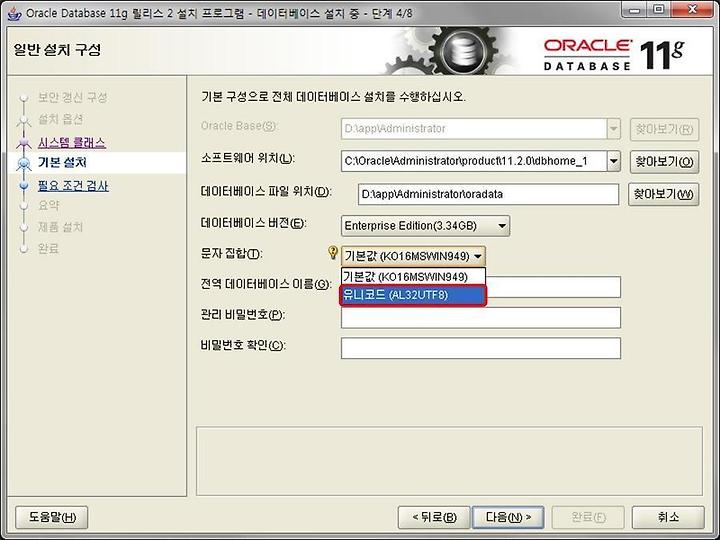Click the Java cup icon in title bar
This screenshot has width=720, height=540.
pos(14,13)
